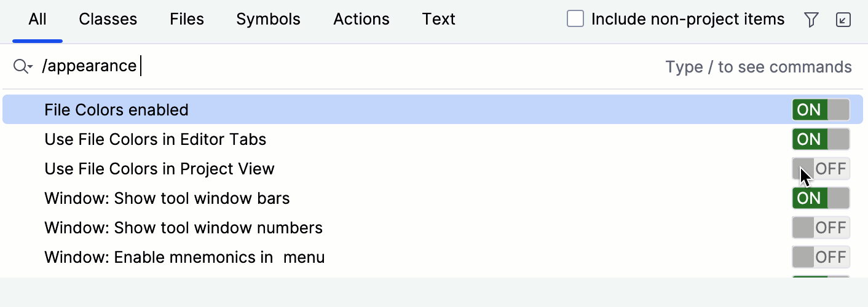This screenshot has height=307, width=868.
Task: Switch to the Files tab
Action: pyautogui.click(x=187, y=20)
